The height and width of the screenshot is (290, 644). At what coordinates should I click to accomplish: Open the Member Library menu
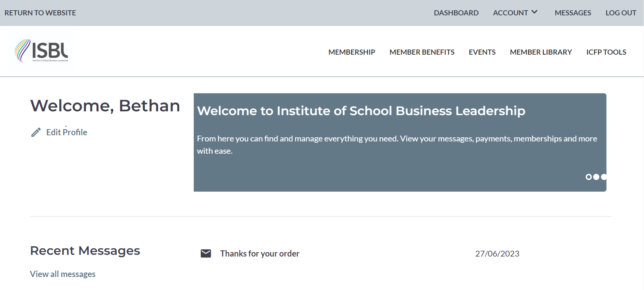[x=541, y=52]
